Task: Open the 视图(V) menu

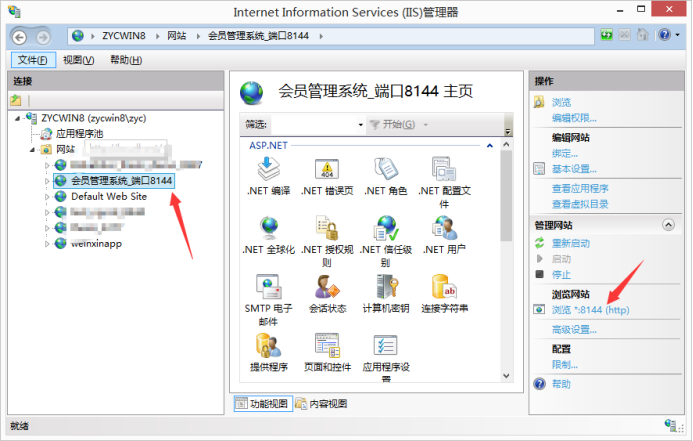Action: tap(78, 60)
